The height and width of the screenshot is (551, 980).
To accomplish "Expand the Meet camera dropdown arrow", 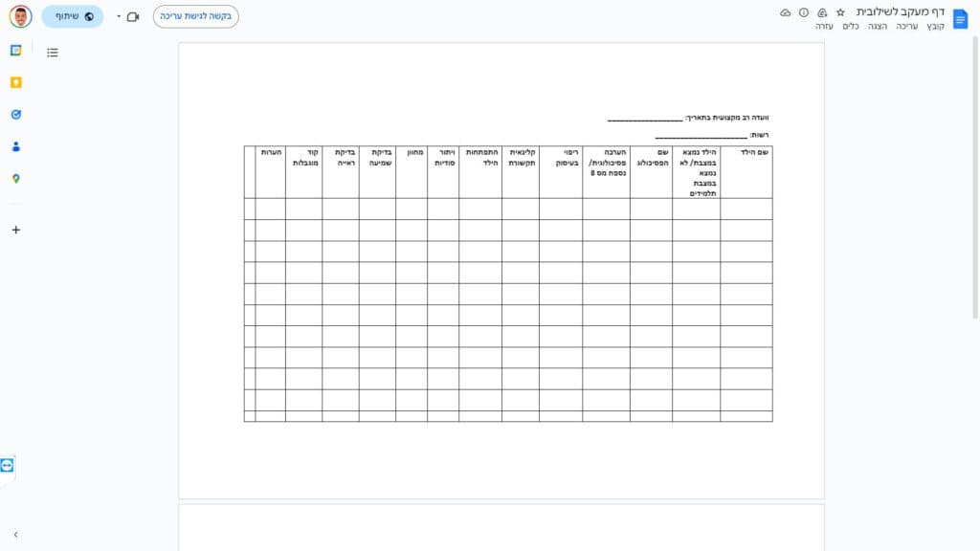I will (x=119, y=16).
